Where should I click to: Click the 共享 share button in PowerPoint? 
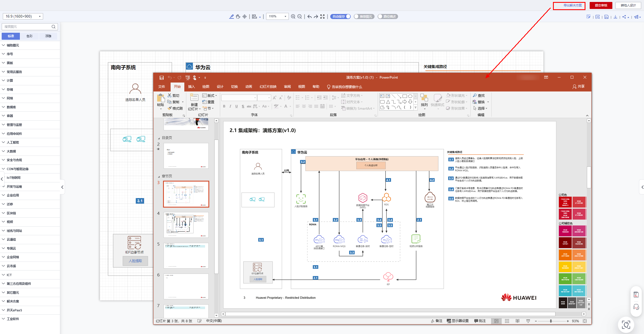[578, 87]
